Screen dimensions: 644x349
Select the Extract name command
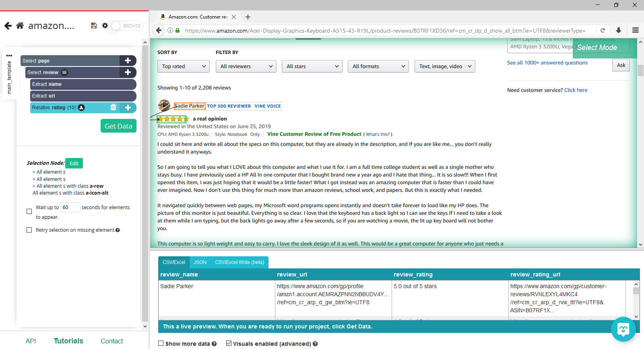(x=83, y=84)
